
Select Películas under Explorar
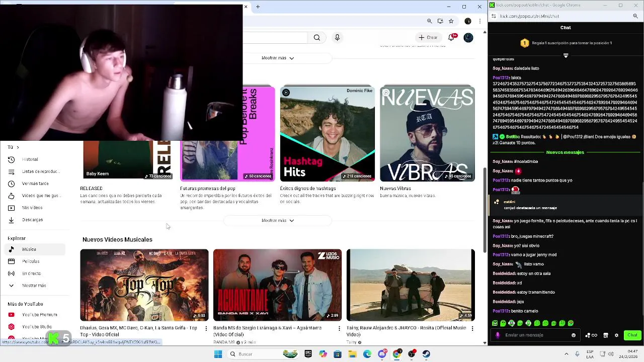36,261
